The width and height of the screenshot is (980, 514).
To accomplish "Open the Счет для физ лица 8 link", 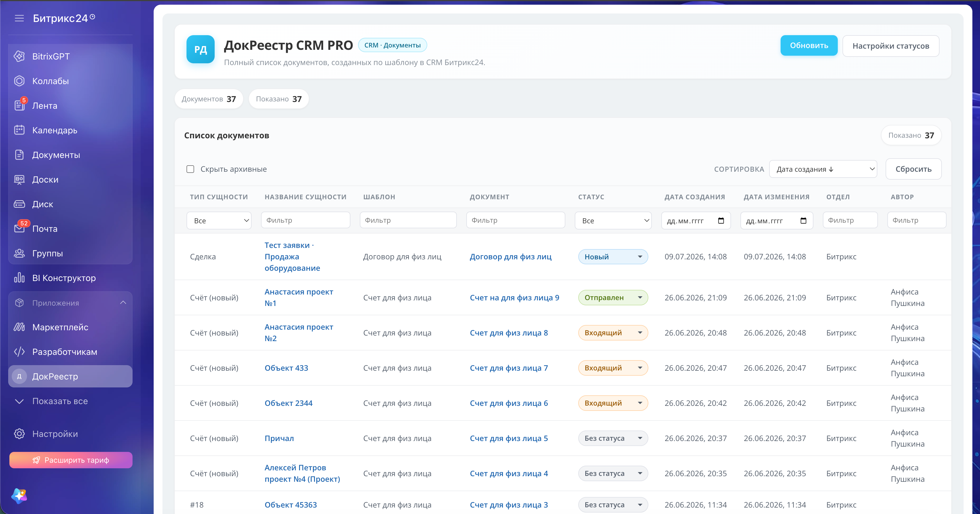I will (509, 333).
